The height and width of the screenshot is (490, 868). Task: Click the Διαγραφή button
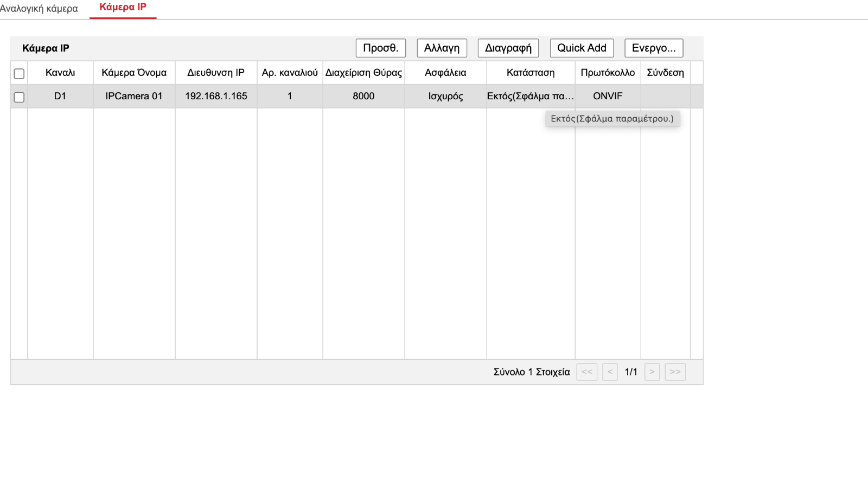(508, 48)
